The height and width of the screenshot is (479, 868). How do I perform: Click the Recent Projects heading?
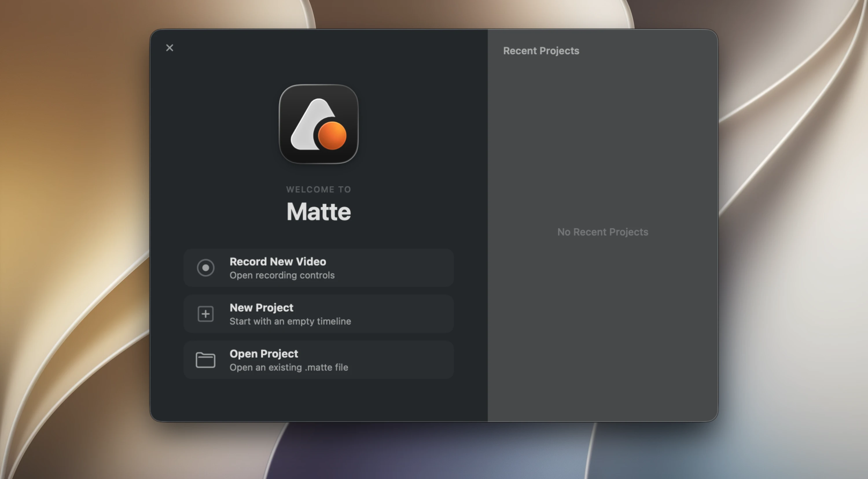click(x=541, y=51)
